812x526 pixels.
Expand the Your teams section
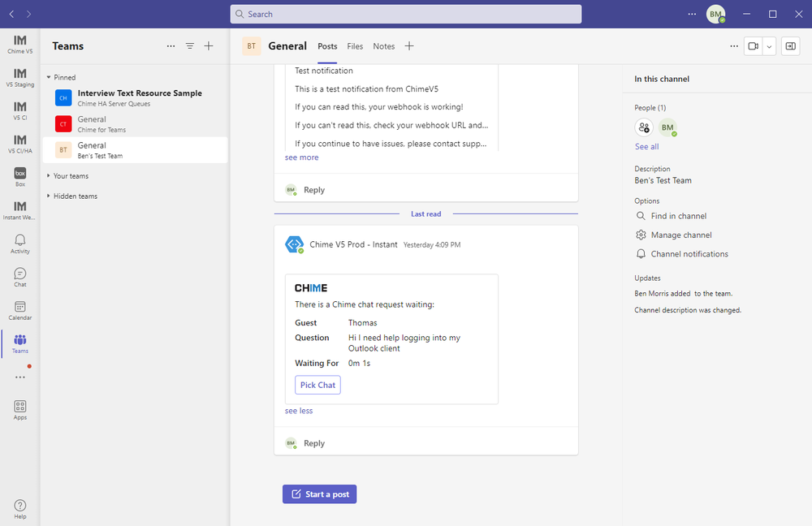[67, 176]
